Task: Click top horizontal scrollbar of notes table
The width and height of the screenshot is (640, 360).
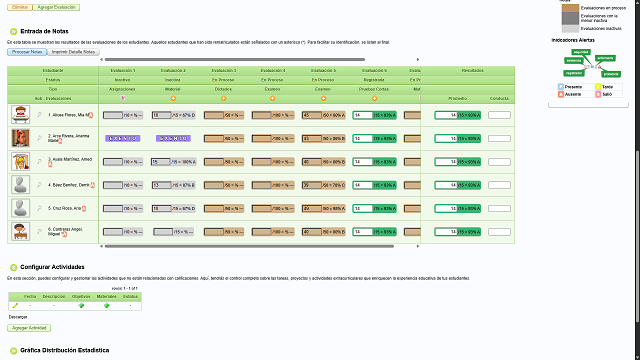Action: point(235,60)
